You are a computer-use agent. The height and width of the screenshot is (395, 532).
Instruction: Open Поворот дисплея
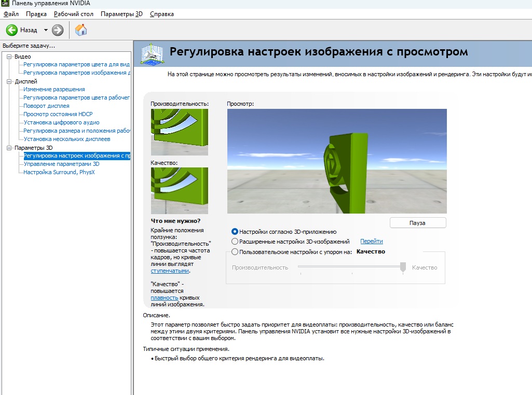[47, 106]
